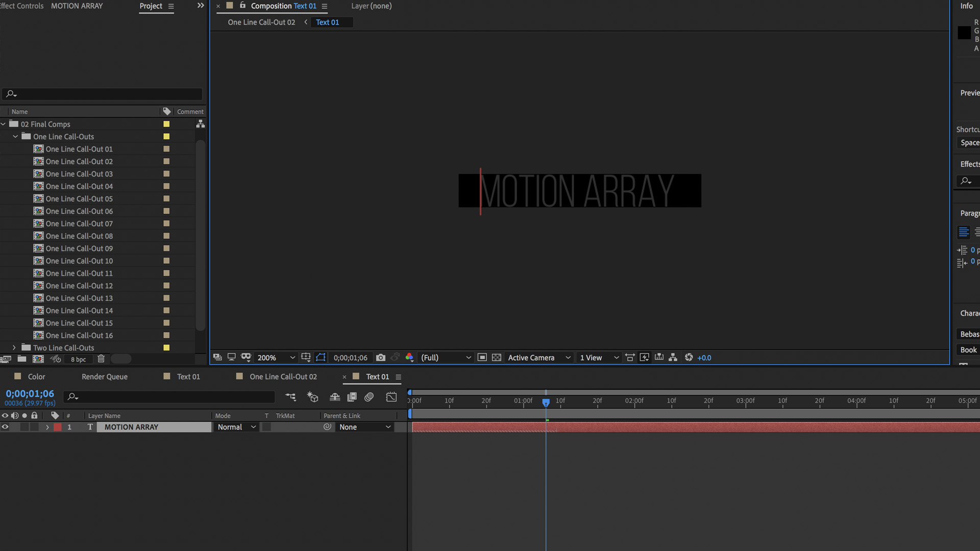Screen dimensions: 980x551
Task: Collapse the One Line Call-Outs folder
Action: point(15,136)
